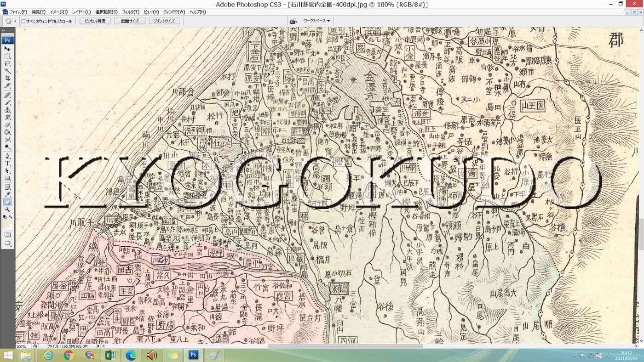
Task: Open the Go to Bridge icon
Action: [293, 21]
